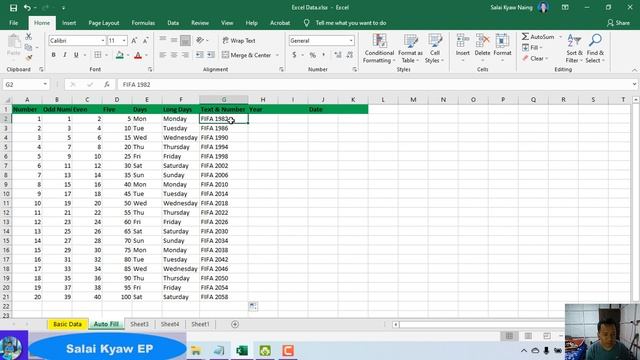Apply the red Font Color
640x360 pixels.
pyautogui.click(x=138, y=55)
